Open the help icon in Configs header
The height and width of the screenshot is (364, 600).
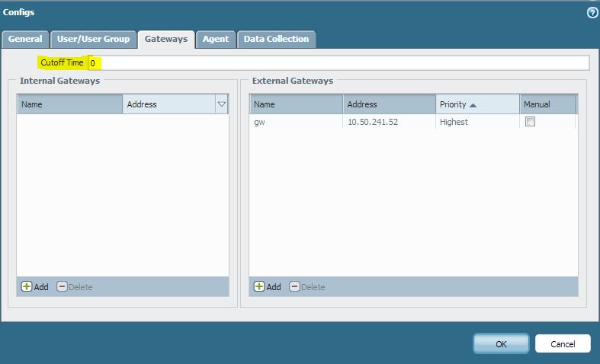592,13
